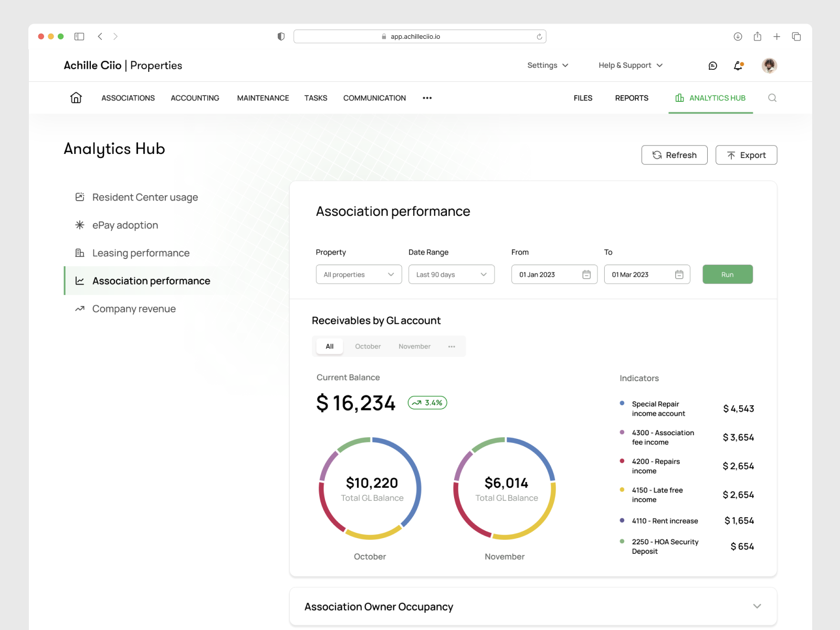Select the ePay adoption asterisk icon
Screen dimensions: 840x630
pos(79,225)
